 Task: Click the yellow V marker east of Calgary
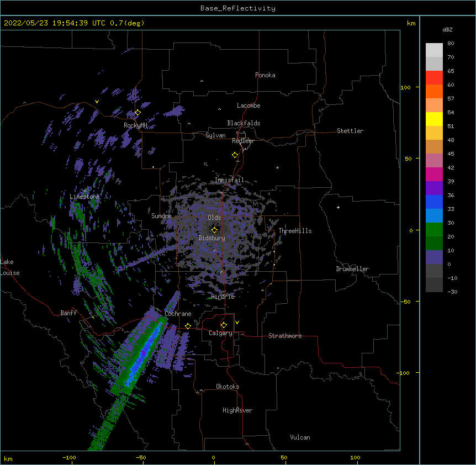click(x=237, y=323)
